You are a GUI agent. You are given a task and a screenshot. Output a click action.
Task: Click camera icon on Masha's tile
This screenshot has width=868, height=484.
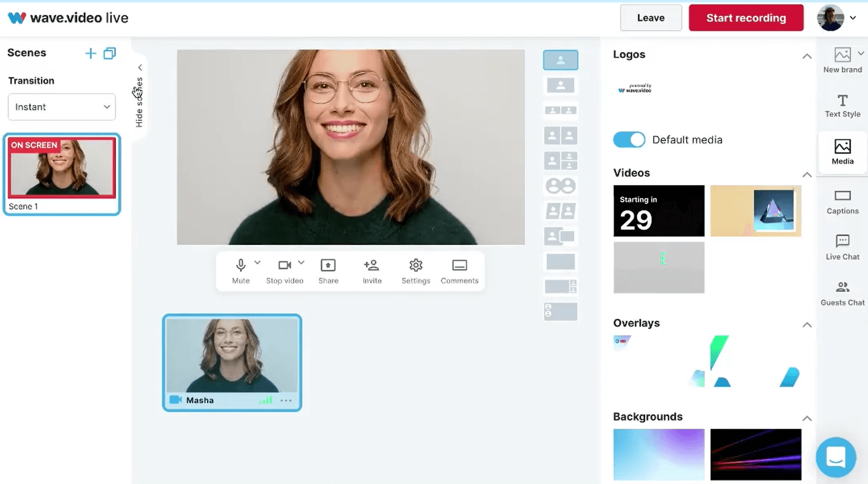click(175, 400)
